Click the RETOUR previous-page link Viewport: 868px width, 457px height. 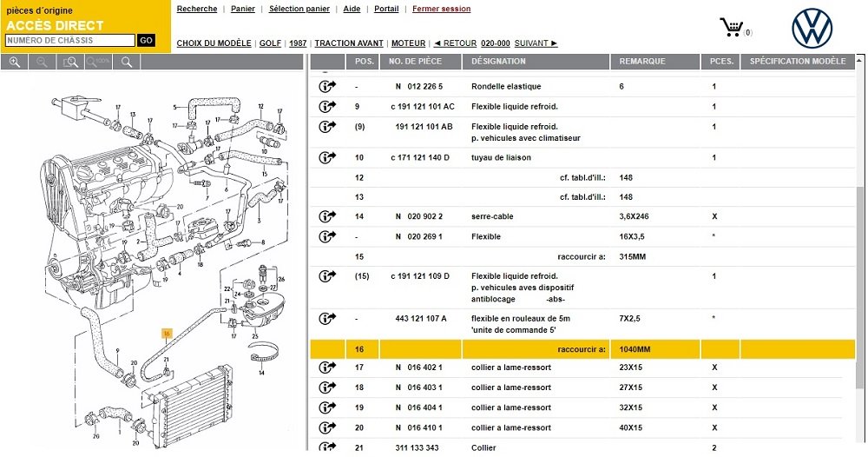click(x=455, y=43)
